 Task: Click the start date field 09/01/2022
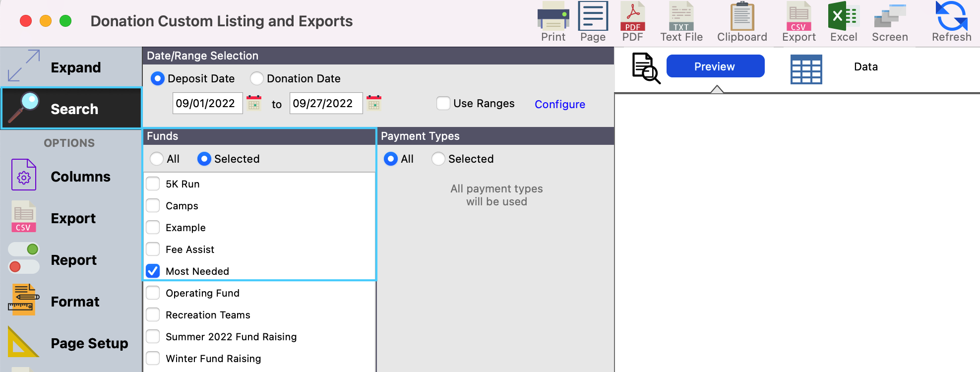click(207, 103)
